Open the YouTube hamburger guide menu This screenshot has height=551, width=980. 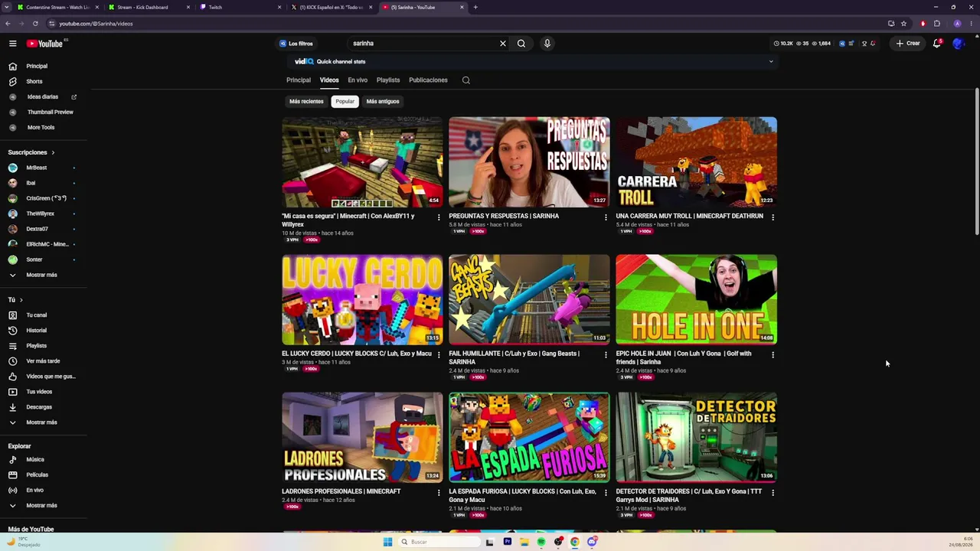point(12,44)
